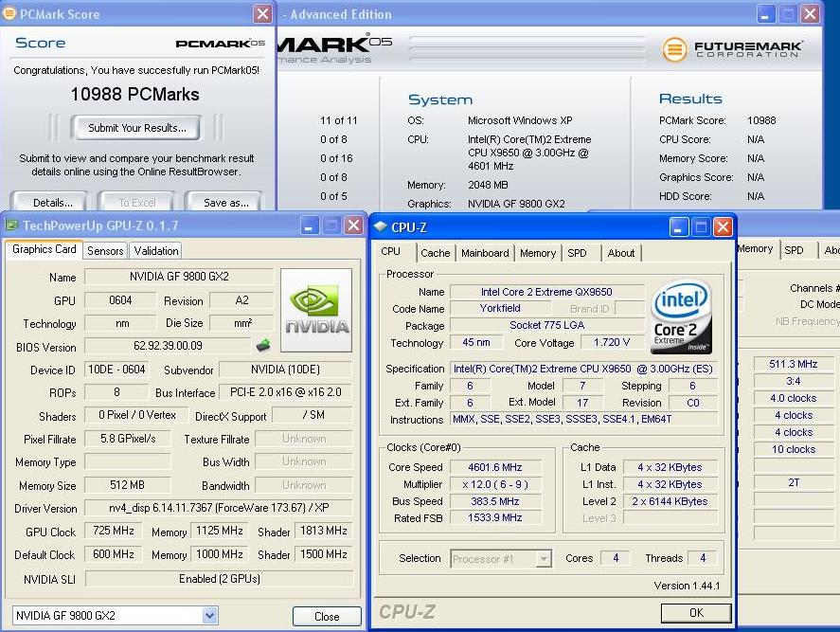The width and height of the screenshot is (840, 632).
Task: Select Memory tab in background CPU-Z window
Action: pos(756,249)
